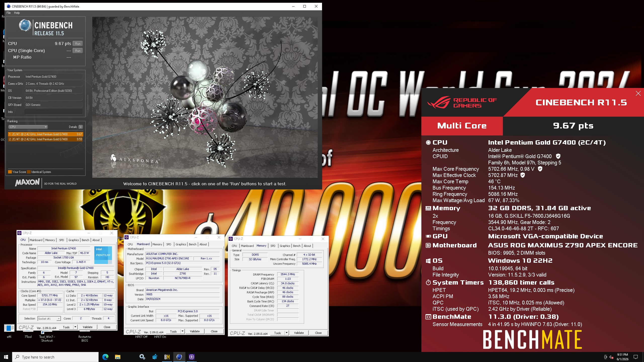Click the Tool_Win7 shortcut desktop icon
Image resolution: width=644 pixels, height=362 pixels.
pos(47,336)
